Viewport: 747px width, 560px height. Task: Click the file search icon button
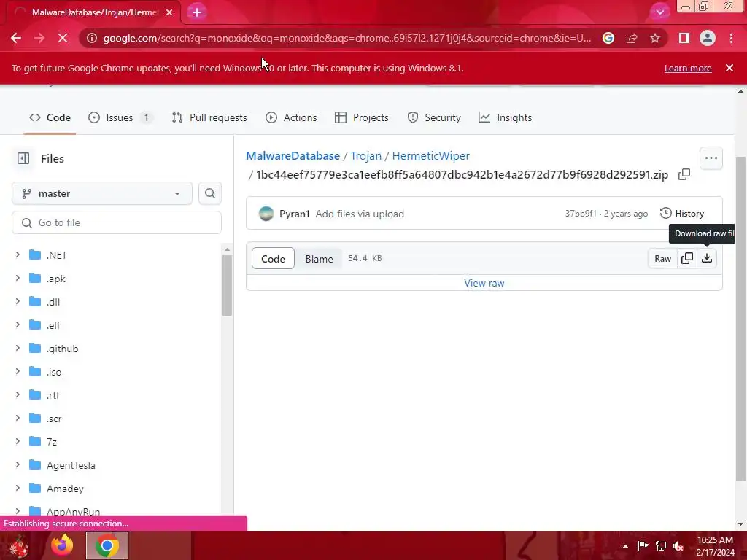(210, 194)
